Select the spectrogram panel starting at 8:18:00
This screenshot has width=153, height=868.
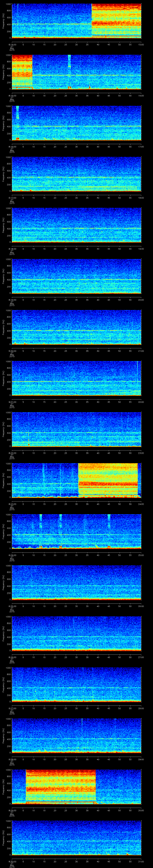point(76,225)
